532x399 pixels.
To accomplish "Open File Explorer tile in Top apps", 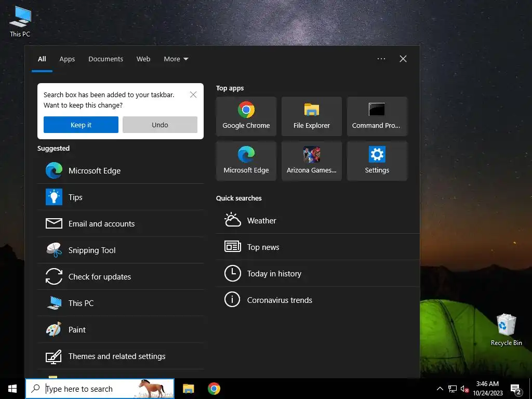I will click(x=312, y=116).
